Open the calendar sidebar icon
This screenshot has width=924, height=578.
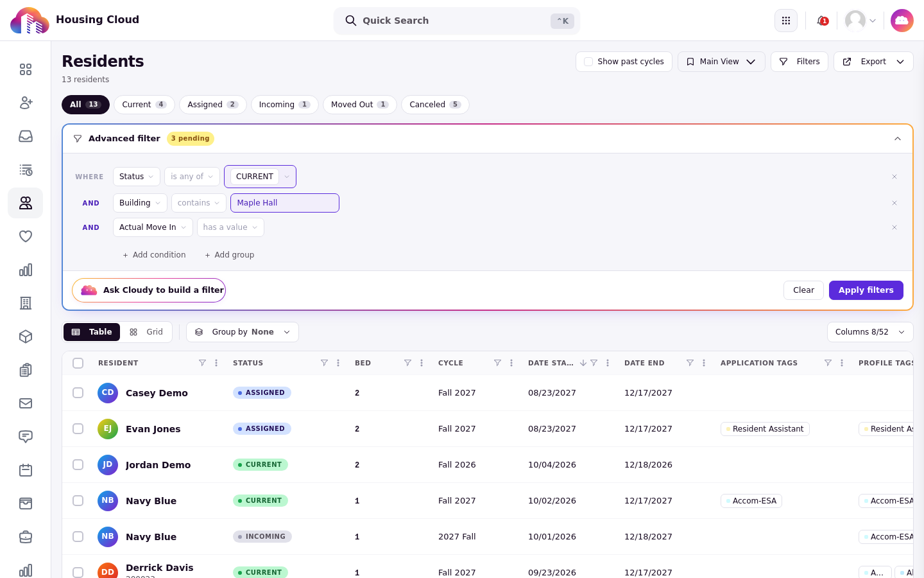[26, 470]
